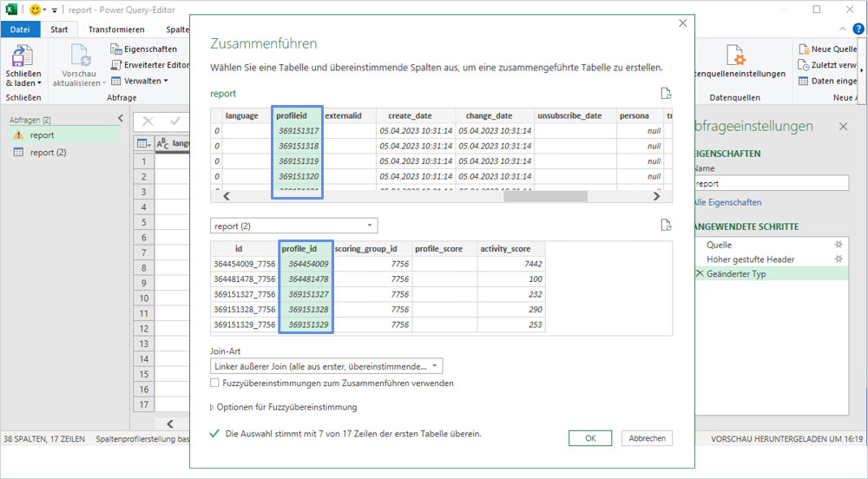
Task: Select the id column in second table
Action: pyautogui.click(x=244, y=249)
